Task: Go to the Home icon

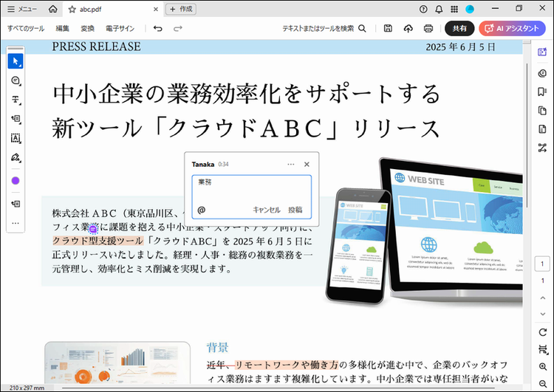Action: pos(53,9)
